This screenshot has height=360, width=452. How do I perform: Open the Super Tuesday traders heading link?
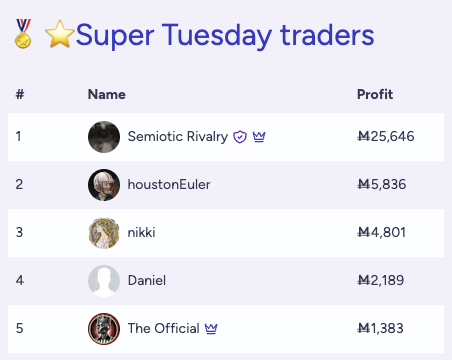point(225,35)
